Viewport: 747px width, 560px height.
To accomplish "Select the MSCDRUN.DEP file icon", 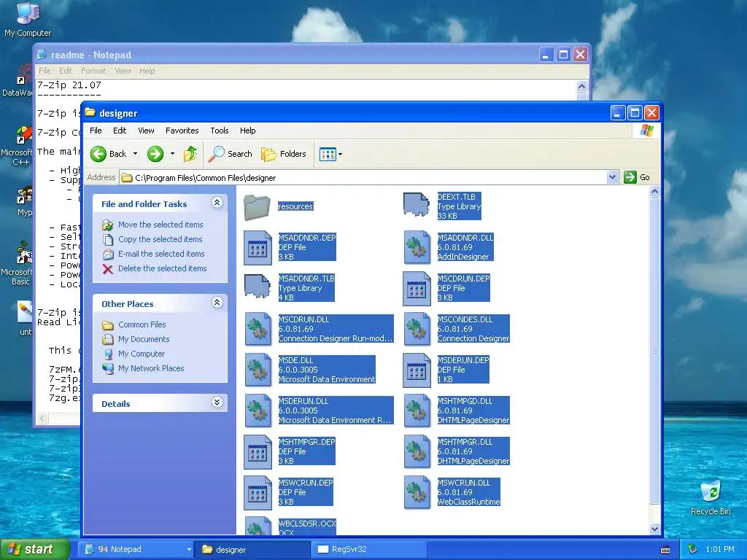I will pos(417,289).
